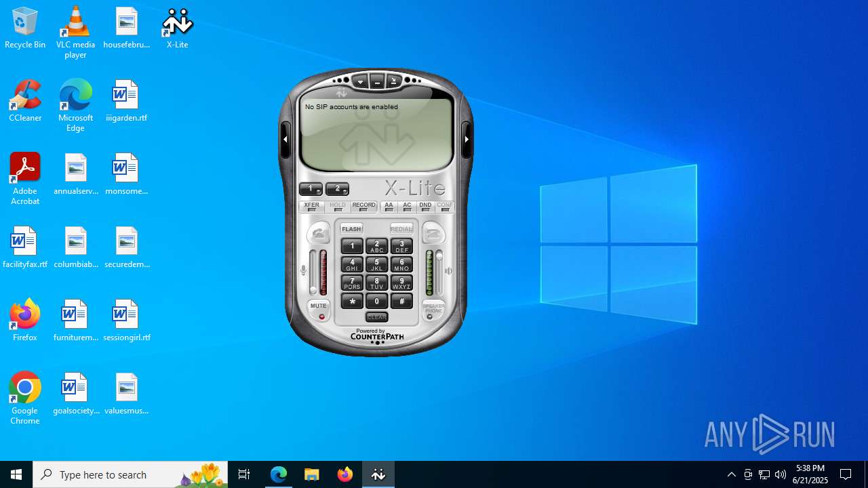Select Microsoft Edge desktop icon
Image resolution: width=868 pixels, height=488 pixels.
[75, 106]
